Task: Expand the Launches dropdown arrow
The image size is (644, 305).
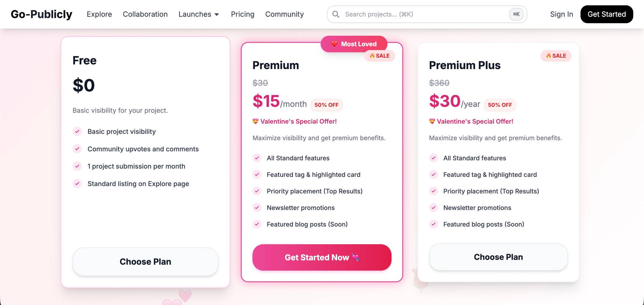Action: coord(217,14)
